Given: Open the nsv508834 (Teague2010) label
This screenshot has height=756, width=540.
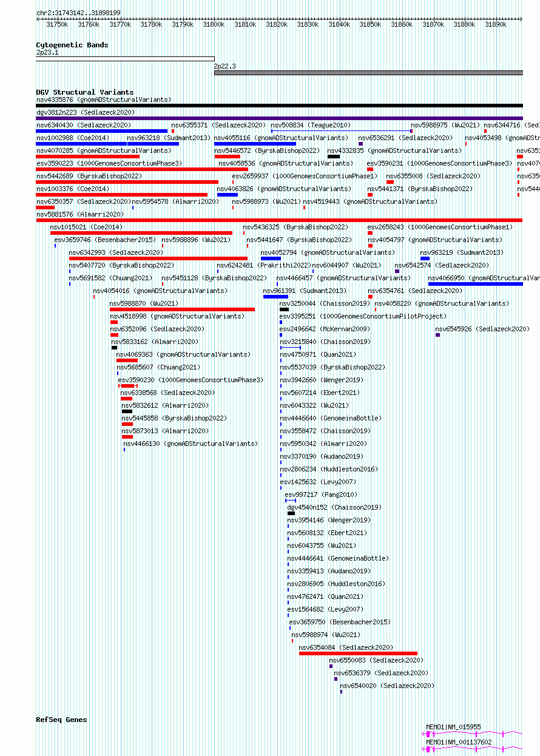Looking at the screenshot, I should [x=311, y=125].
